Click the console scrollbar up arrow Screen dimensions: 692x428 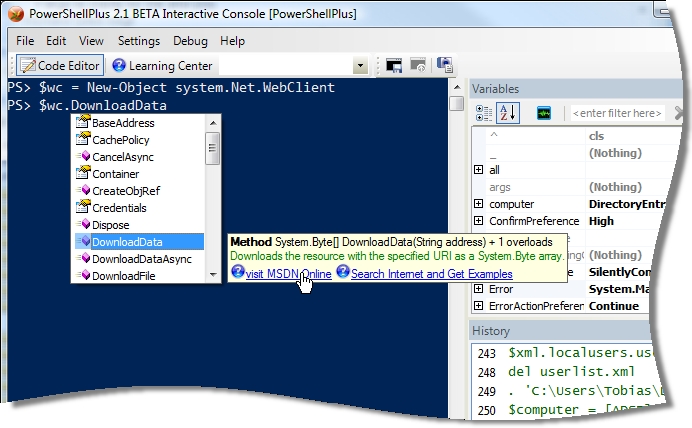[457, 87]
